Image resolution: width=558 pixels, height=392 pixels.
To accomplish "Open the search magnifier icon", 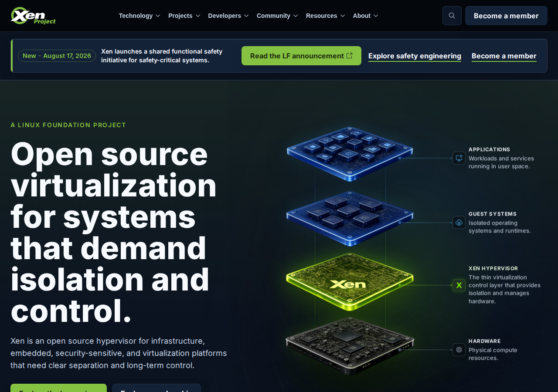I will (x=452, y=16).
